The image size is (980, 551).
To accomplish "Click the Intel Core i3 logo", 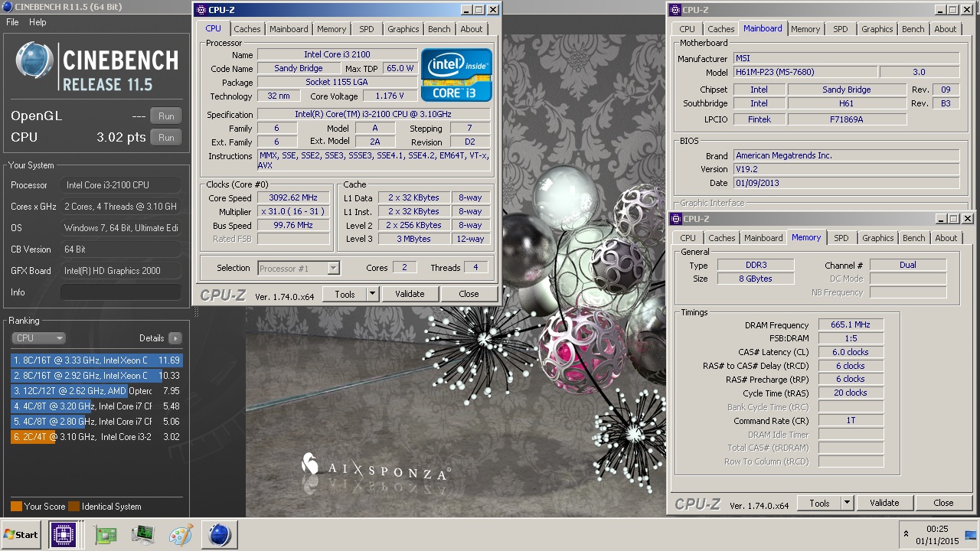I will [x=456, y=75].
